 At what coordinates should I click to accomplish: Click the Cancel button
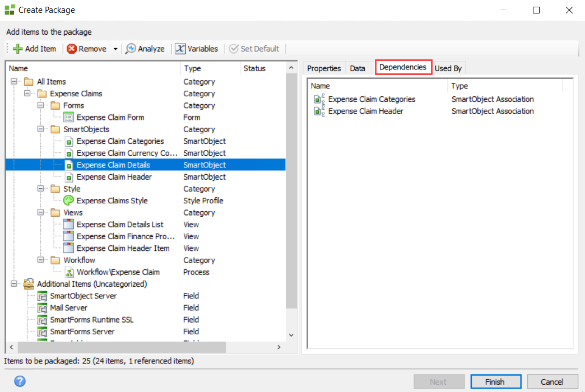coord(552,381)
